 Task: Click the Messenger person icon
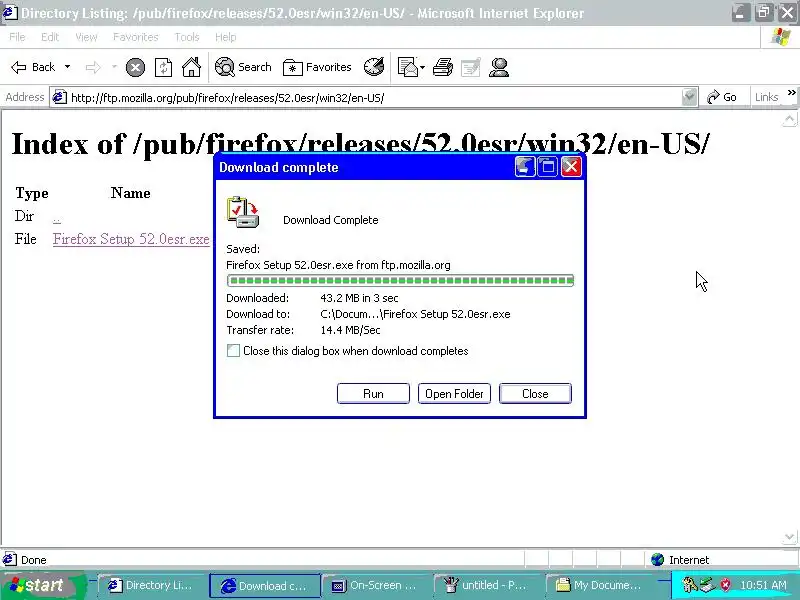498,67
